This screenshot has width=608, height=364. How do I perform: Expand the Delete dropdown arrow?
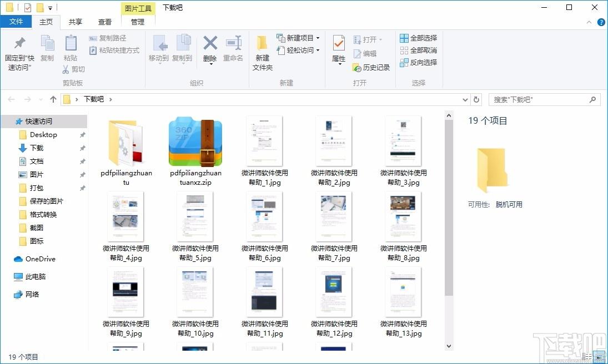coord(211,64)
